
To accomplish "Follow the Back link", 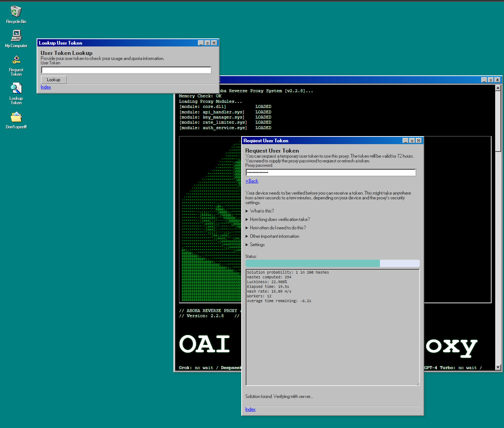I will (x=252, y=181).
